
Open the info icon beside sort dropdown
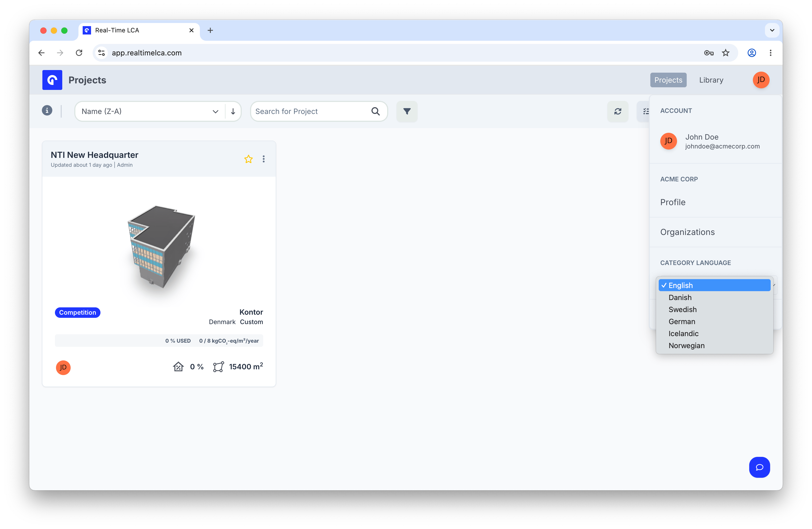pyautogui.click(x=47, y=111)
